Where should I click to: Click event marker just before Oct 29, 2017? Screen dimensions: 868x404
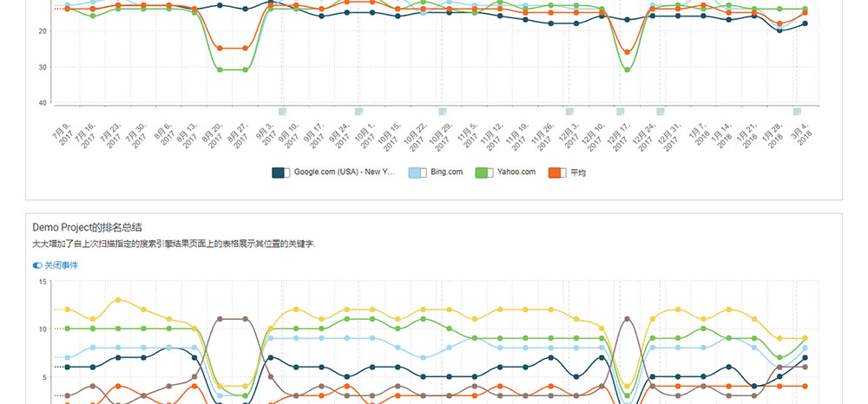pyautogui.click(x=443, y=111)
